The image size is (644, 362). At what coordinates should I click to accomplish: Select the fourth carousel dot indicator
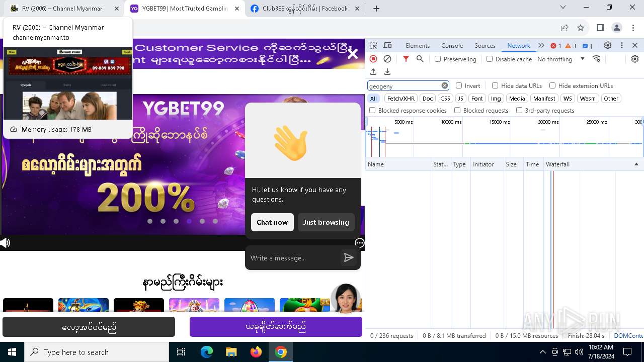coord(189,221)
